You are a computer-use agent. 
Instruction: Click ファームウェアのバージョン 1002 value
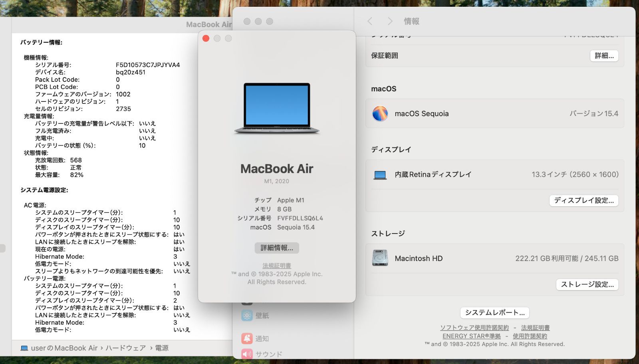point(123,94)
